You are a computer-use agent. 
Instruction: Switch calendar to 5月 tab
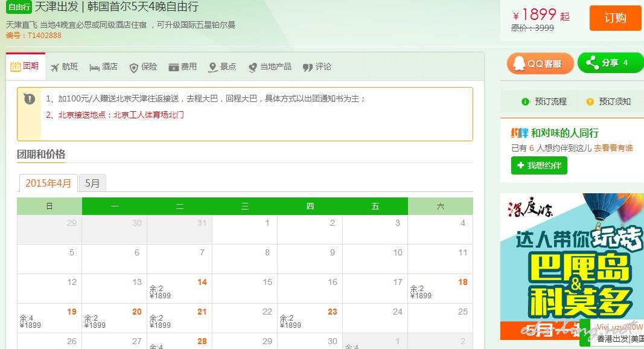point(92,184)
